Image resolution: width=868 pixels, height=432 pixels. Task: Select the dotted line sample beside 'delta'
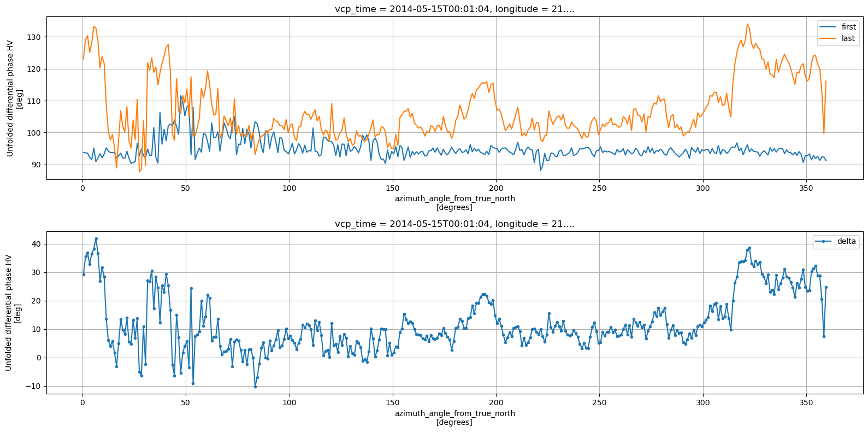[824, 242]
